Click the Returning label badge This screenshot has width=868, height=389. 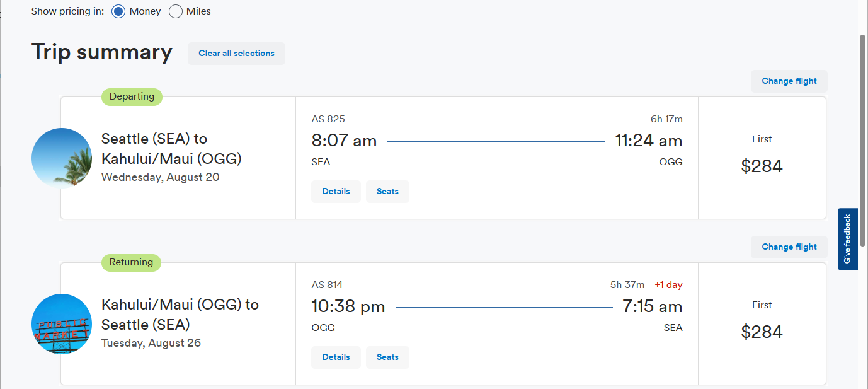(x=131, y=263)
